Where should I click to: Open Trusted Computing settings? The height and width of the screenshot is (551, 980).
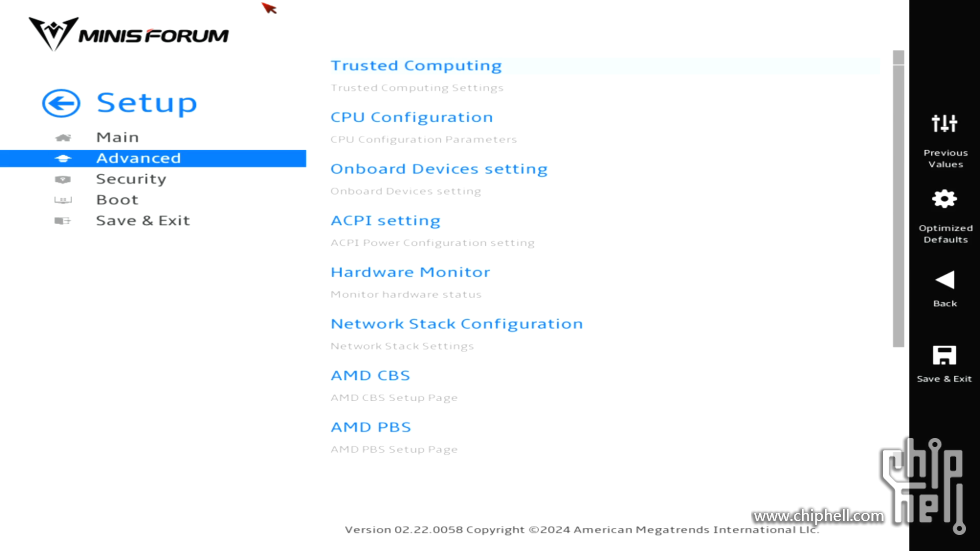416,66
